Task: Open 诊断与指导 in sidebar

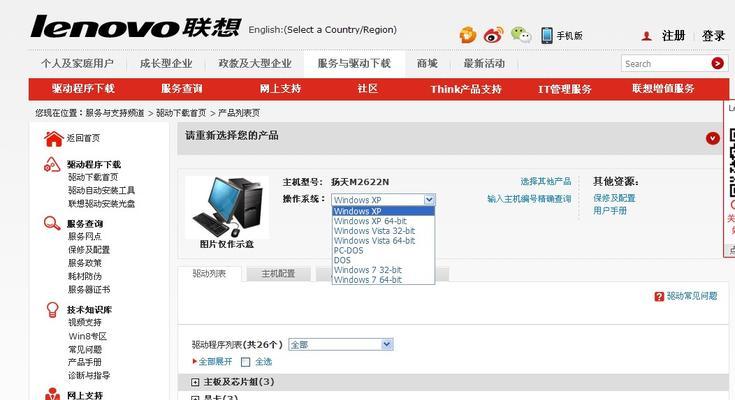Action: click(x=89, y=375)
